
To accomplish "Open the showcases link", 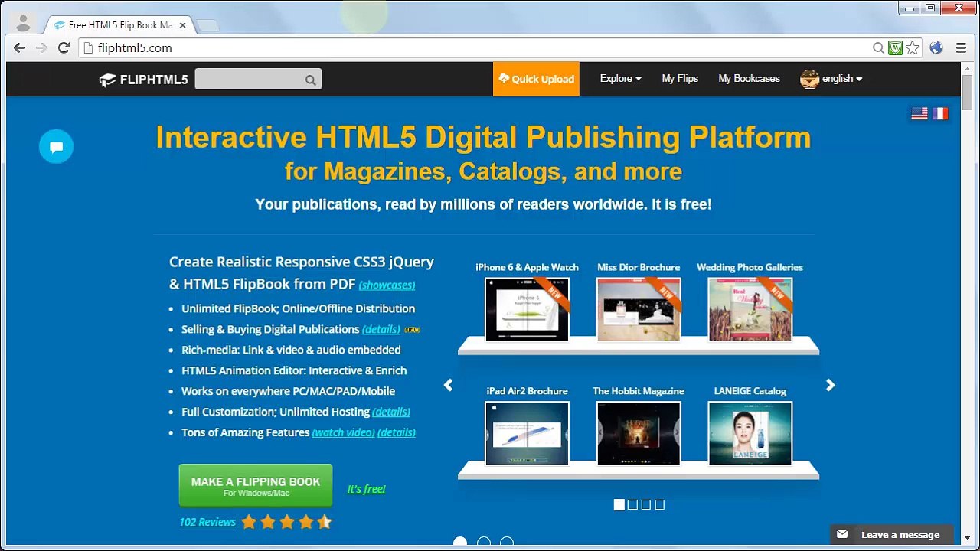I will [387, 285].
